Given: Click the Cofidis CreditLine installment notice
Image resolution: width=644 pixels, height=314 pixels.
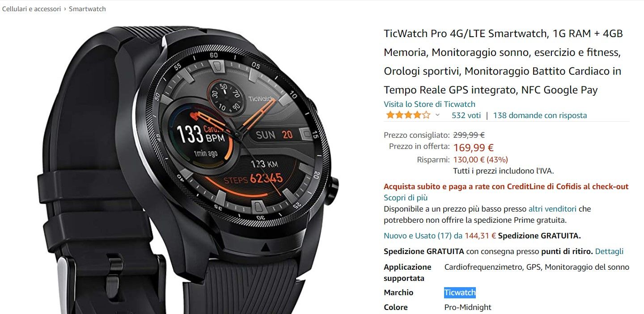Looking at the screenshot, I should (506, 187).
